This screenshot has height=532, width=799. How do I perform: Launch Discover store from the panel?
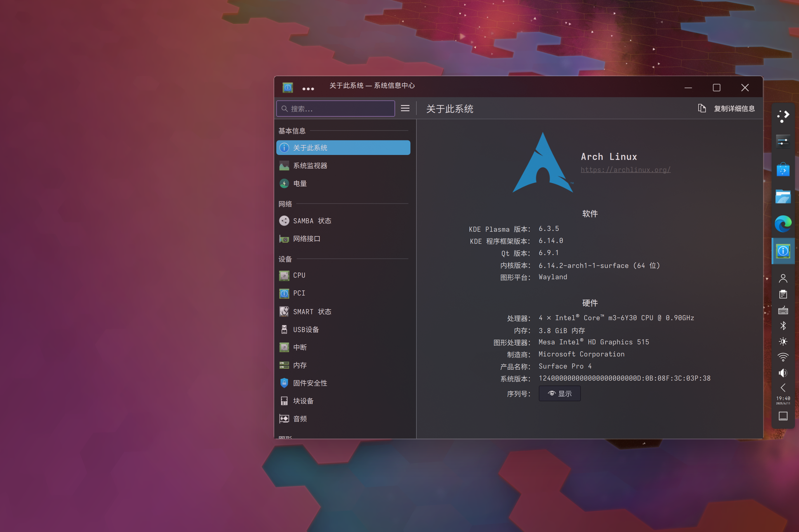pos(783,169)
